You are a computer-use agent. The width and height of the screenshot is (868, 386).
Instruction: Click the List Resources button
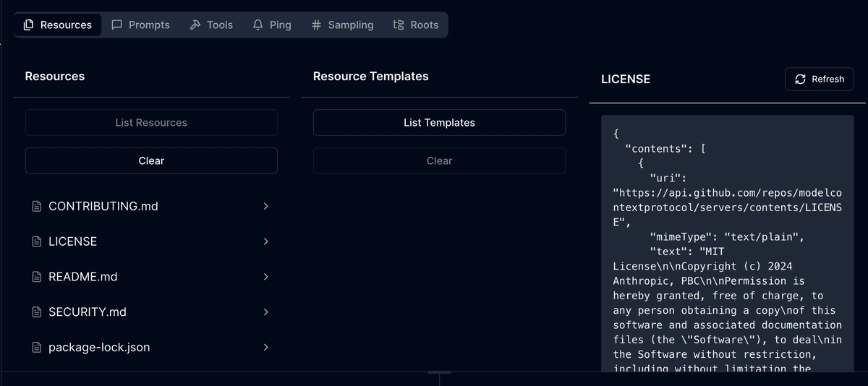pyautogui.click(x=151, y=123)
